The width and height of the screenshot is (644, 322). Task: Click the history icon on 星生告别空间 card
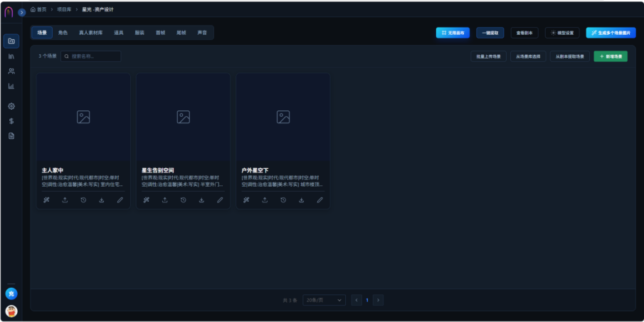(x=183, y=200)
